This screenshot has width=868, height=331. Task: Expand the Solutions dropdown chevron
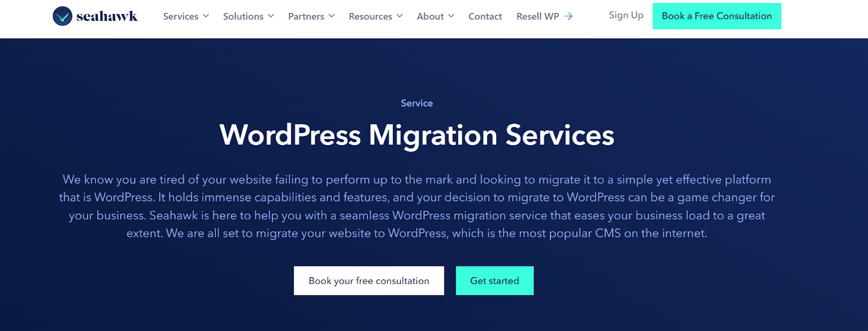coord(271,16)
